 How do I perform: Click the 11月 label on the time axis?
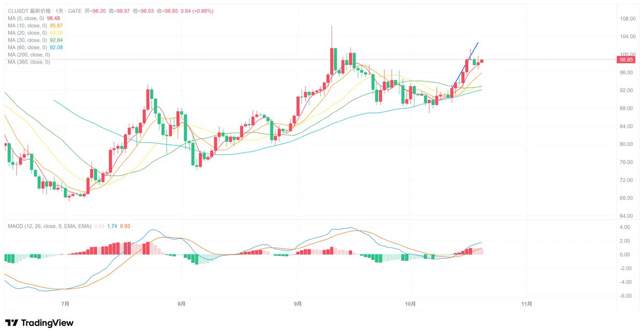[x=526, y=304]
